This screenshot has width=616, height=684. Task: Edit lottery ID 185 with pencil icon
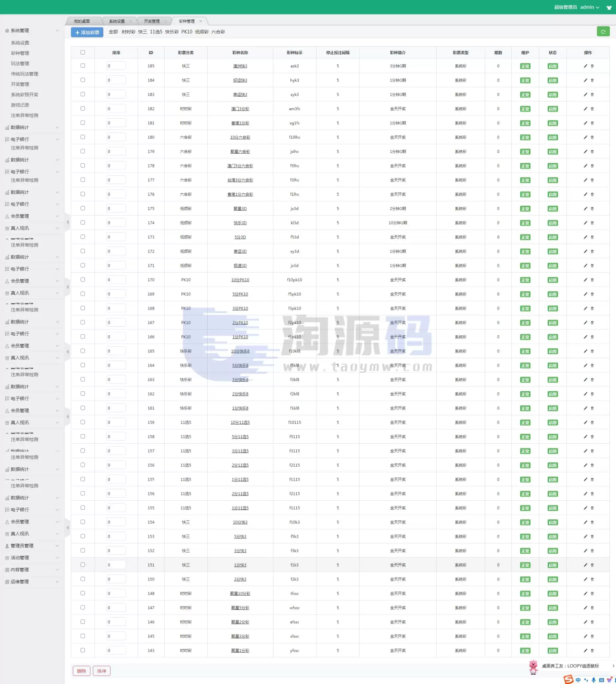pyautogui.click(x=585, y=66)
